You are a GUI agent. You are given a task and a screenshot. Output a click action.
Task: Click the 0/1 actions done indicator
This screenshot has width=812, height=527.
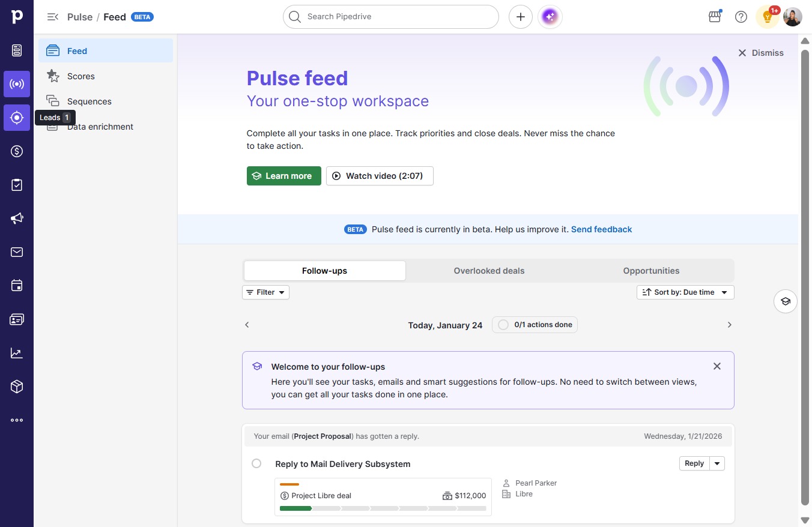[535, 325]
